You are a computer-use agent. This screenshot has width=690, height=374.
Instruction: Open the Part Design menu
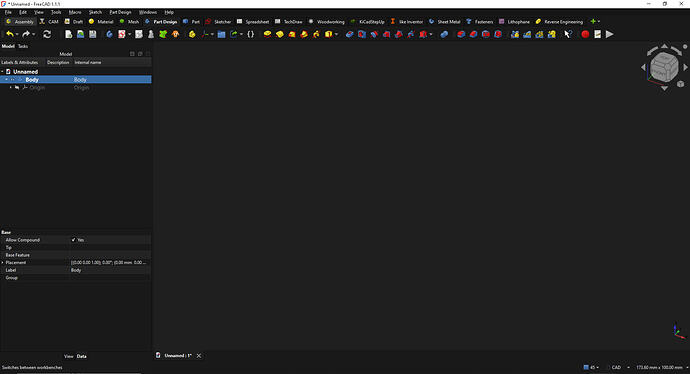coord(120,12)
